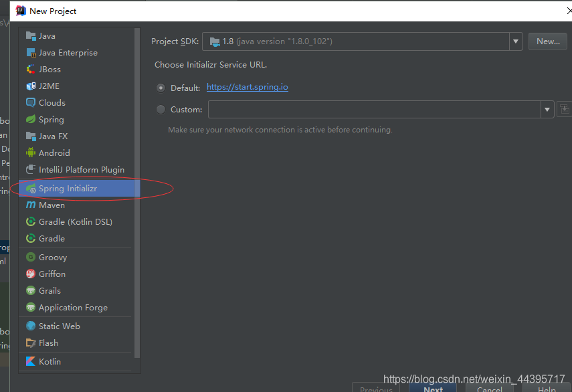Expand the Custom URL history dropdown arrow
Viewport: 572px width, 392px height.
click(x=547, y=110)
